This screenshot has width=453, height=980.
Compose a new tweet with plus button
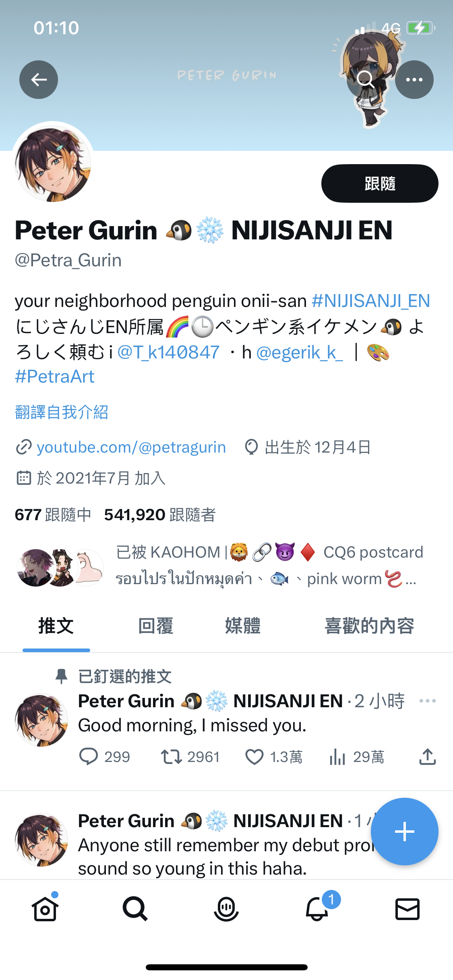[x=405, y=832]
